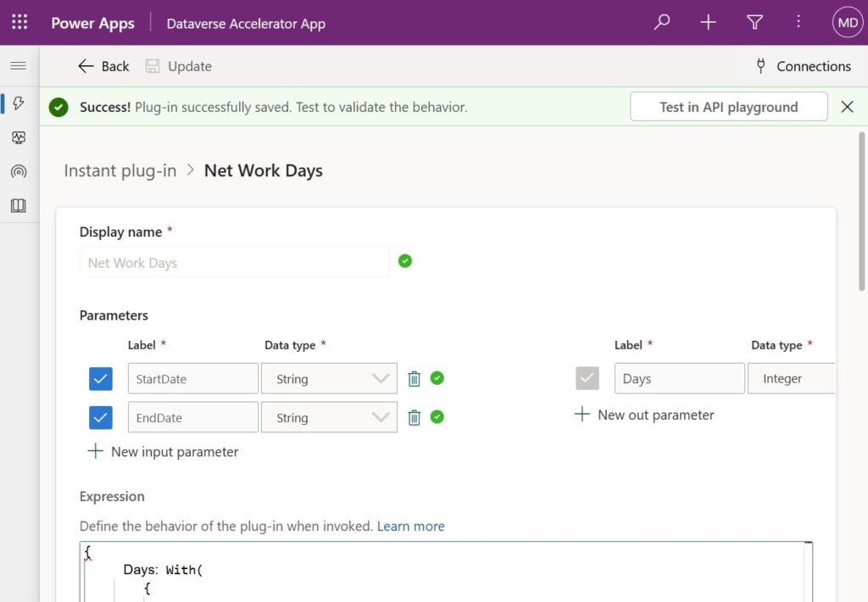Open the plug-in monitor sidebar icon
The height and width of the screenshot is (602, 868).
point(19,137)
